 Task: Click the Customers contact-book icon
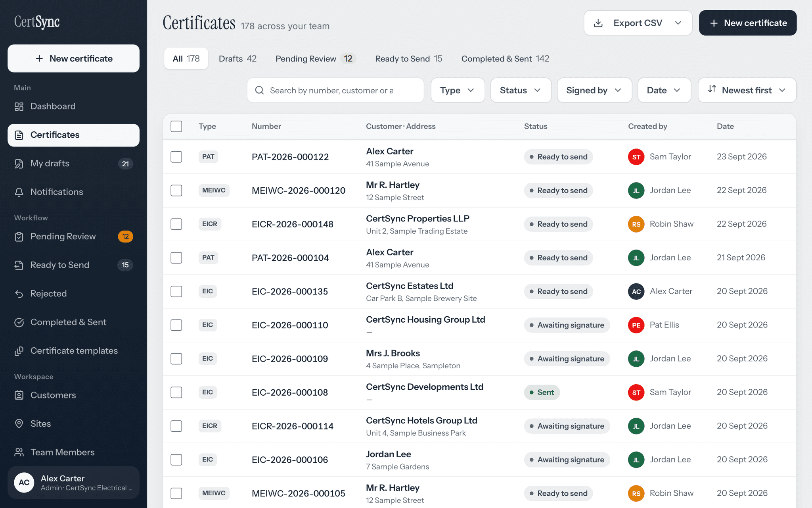click(19, 395)
